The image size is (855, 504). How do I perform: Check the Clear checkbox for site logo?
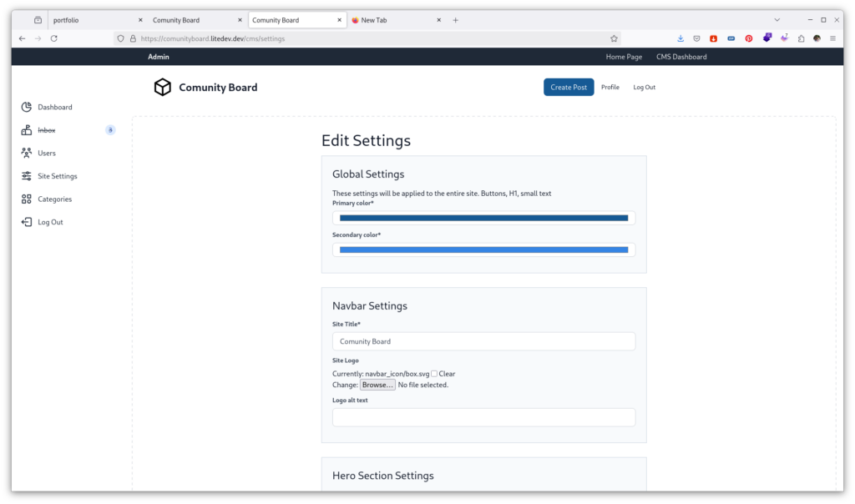click(434, 374)
